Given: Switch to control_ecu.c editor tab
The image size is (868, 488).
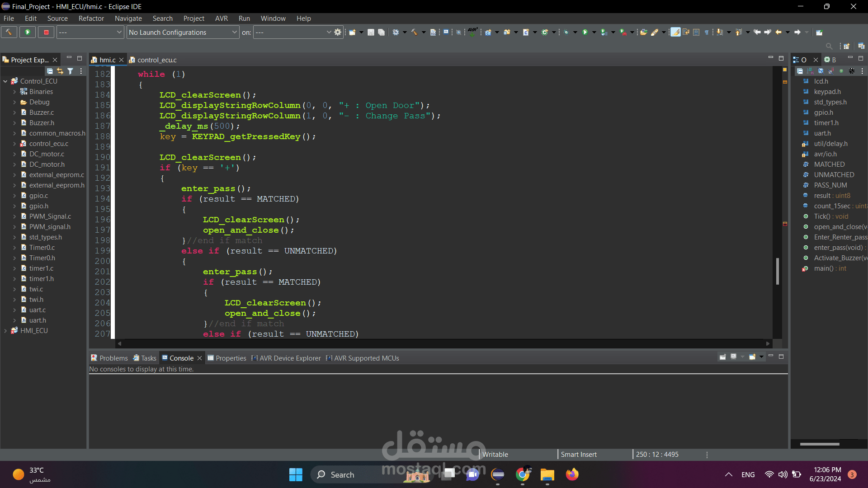Looking at the screenshot, I should click(x=156, y=60).
